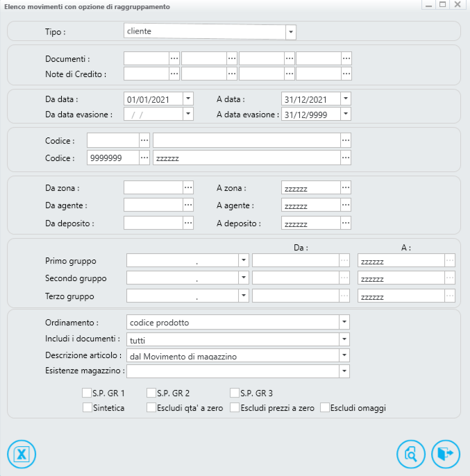470x476 pixels.
Task: Expand the Primo gruppo combo box
Action: (243, 261)
